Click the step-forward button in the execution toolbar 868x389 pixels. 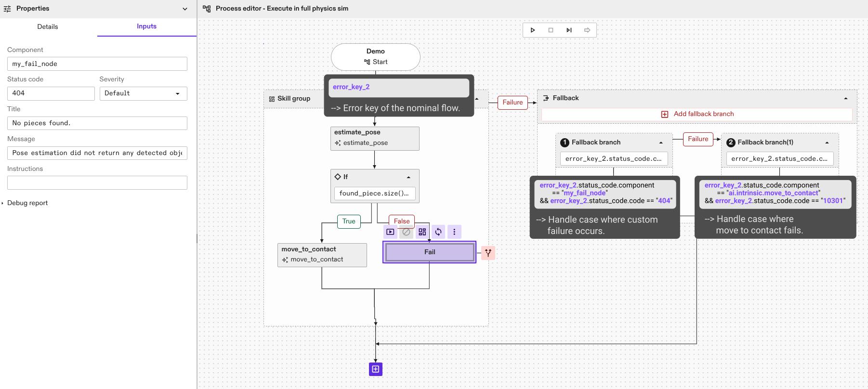click(569, 30)
